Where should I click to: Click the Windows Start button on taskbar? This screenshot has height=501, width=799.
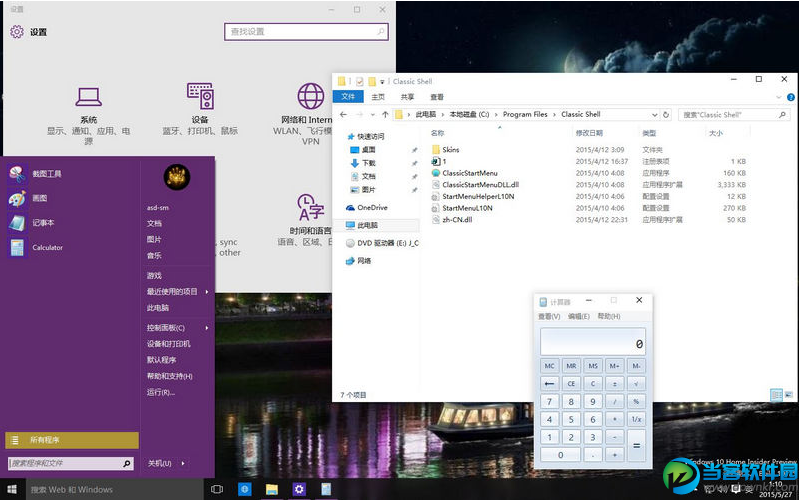pyautogui.click(x=13, y=490)
